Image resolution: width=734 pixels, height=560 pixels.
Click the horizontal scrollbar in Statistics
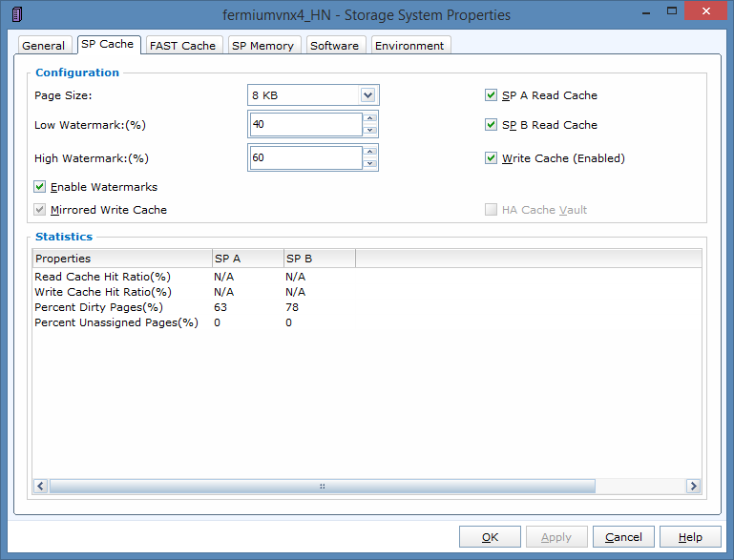click(322, 486)
